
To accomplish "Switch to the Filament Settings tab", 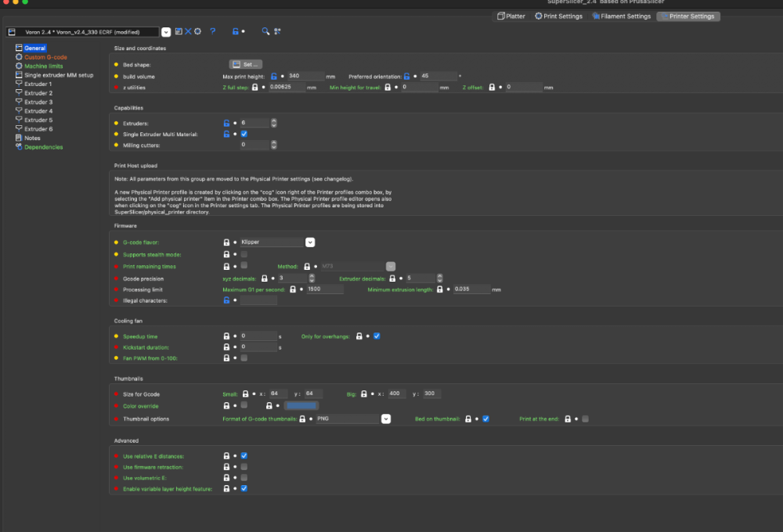I will tap(622, 16).
